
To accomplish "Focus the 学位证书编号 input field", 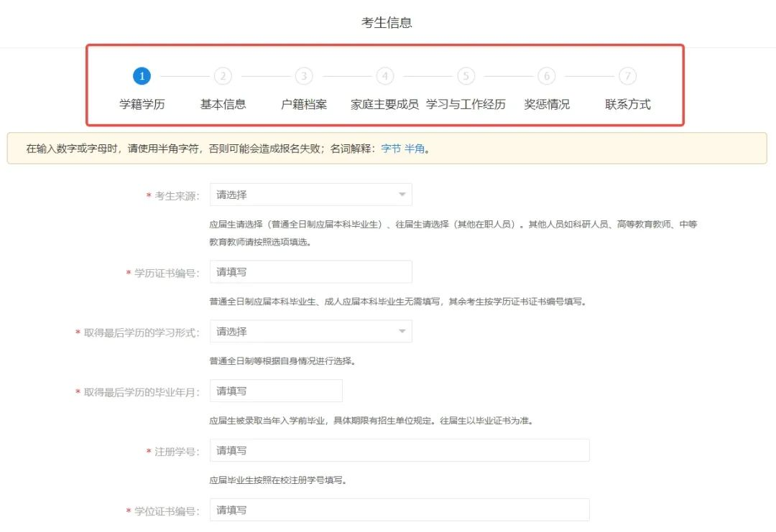I will [x=399, y=510].
